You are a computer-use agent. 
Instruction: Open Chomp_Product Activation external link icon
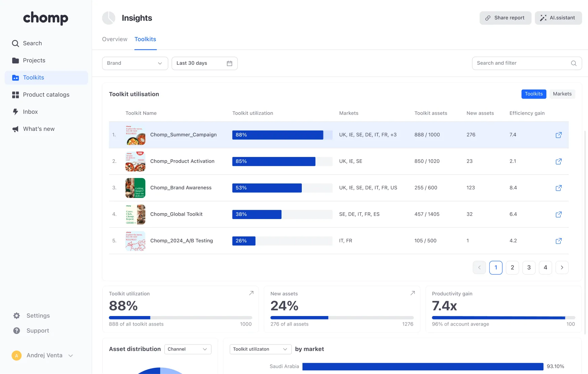559,161
